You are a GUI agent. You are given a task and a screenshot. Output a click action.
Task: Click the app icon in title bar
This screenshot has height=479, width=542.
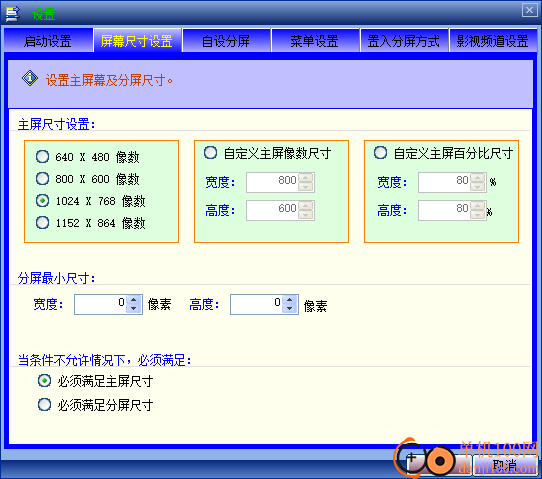12,14
